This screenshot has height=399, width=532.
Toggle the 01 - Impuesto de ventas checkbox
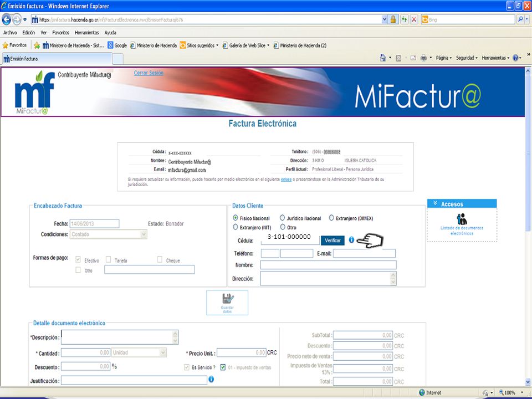[223, 367]
